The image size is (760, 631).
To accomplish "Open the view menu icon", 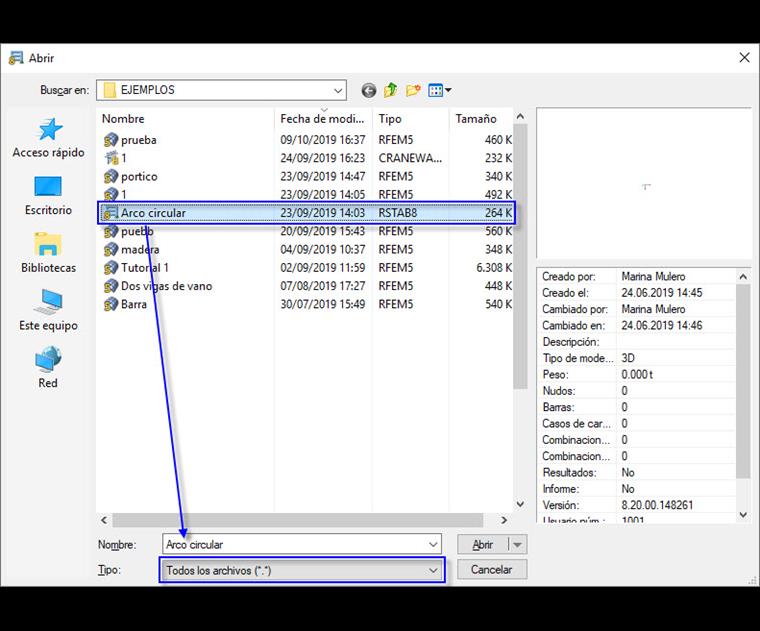I will (440, 90).
